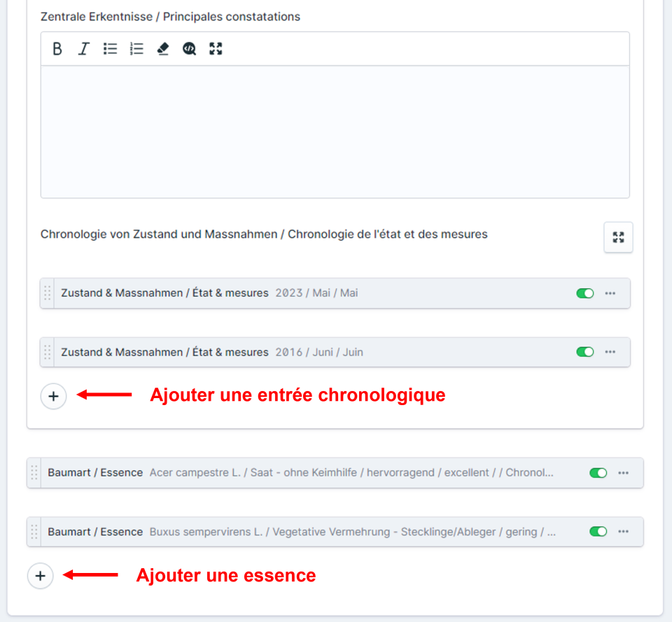Open options menu for 2016 Juni entry
The height and width of the screenshot is (622, 672).
610,352
